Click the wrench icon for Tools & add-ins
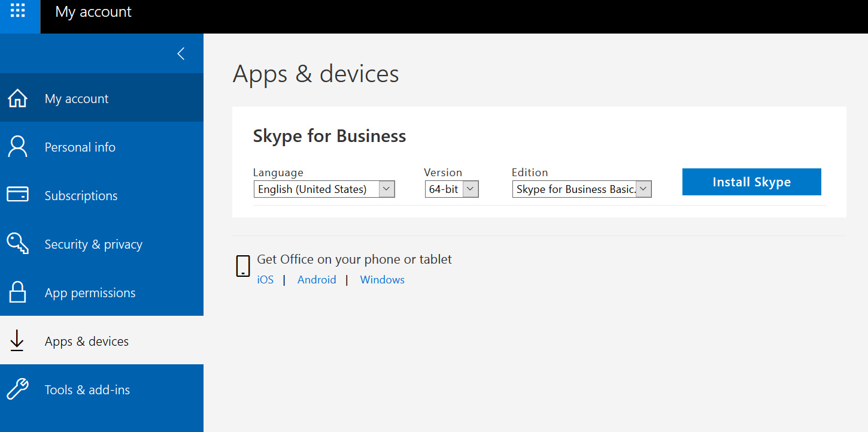 pyautogui.click(x=17, y=389)
